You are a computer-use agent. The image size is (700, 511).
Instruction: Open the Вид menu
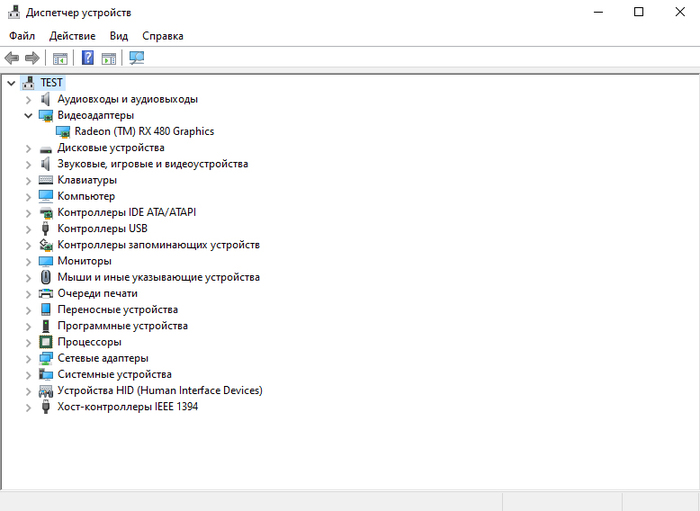click(119, 36)
